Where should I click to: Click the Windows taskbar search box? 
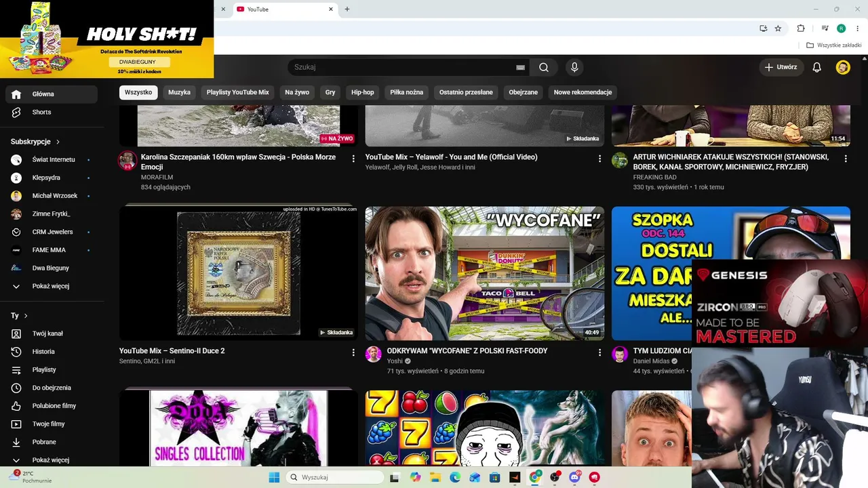pyautogui.click(x=334, y=477)
